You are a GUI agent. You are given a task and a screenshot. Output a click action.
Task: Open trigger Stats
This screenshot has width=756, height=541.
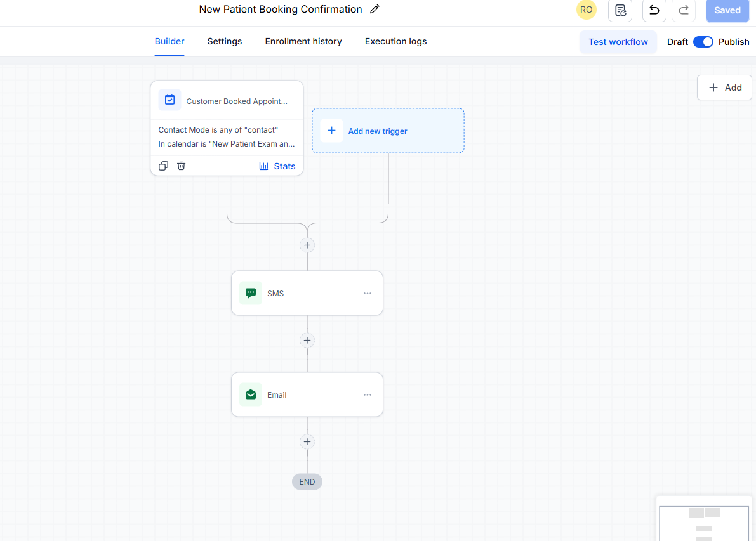277,166
